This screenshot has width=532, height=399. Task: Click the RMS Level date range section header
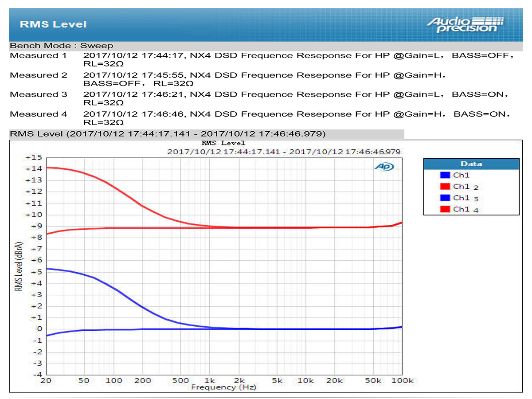tap(168, 133)
